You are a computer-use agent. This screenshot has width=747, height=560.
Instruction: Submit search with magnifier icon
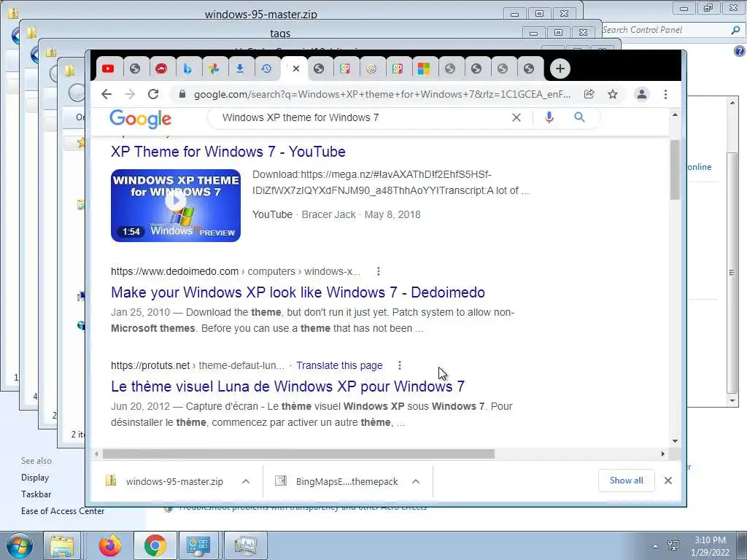[579, 117]
